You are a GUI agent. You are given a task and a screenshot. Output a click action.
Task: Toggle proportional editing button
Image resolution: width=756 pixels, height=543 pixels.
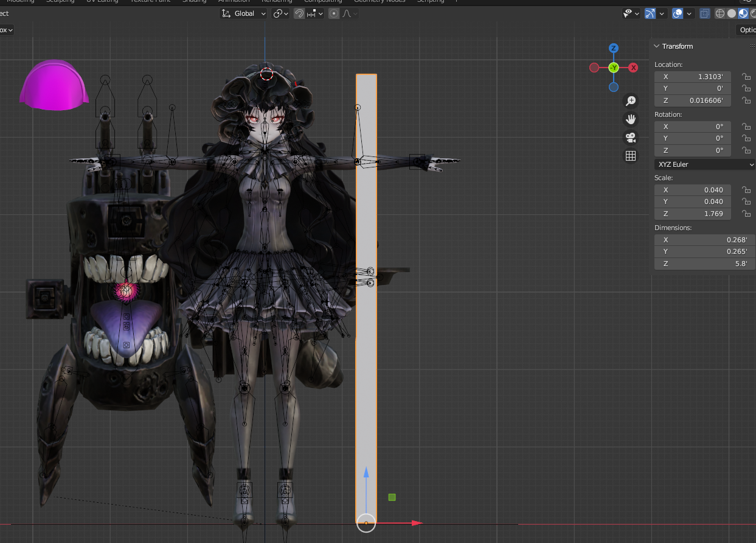(334, 13)
